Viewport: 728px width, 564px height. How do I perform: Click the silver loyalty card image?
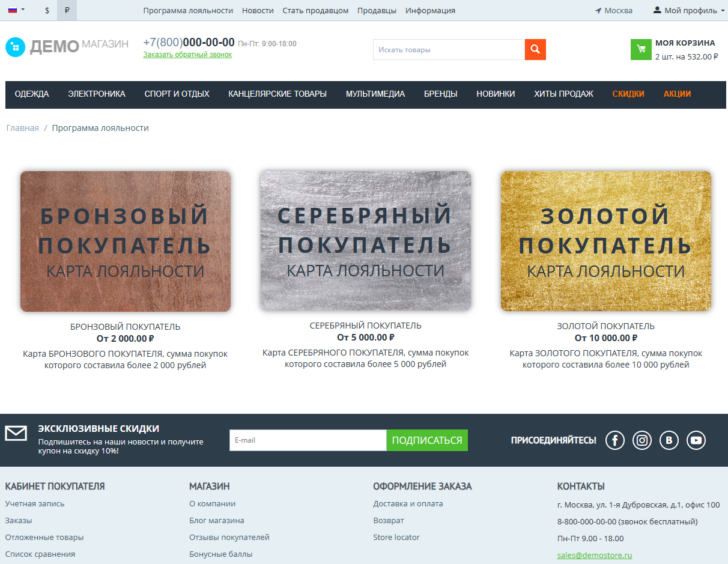click(366, 241)
